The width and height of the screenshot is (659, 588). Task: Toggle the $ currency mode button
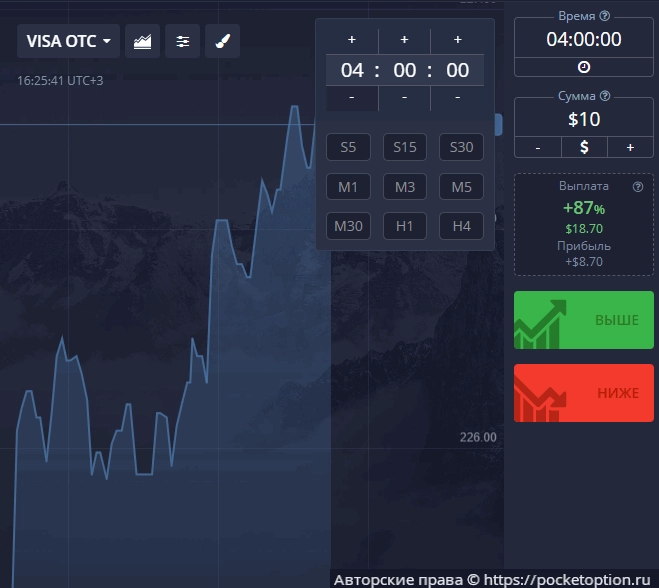coord(584,147)
